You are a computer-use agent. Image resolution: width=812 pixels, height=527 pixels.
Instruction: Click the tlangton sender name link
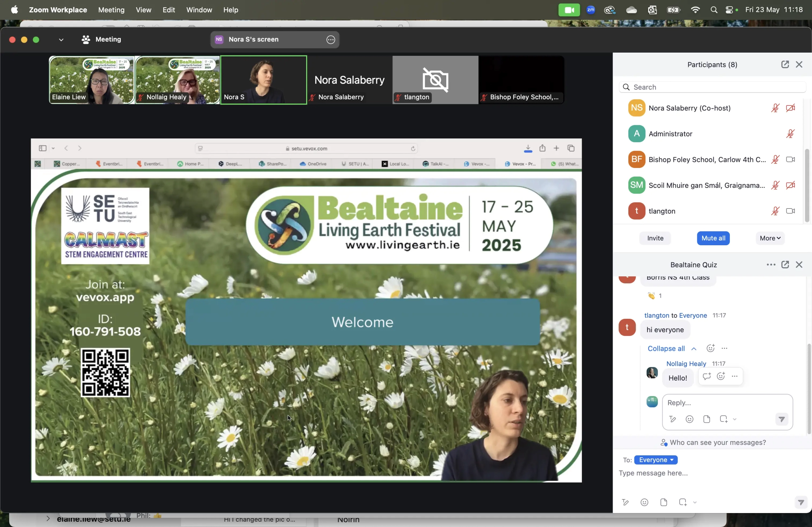tap(657, 315)
